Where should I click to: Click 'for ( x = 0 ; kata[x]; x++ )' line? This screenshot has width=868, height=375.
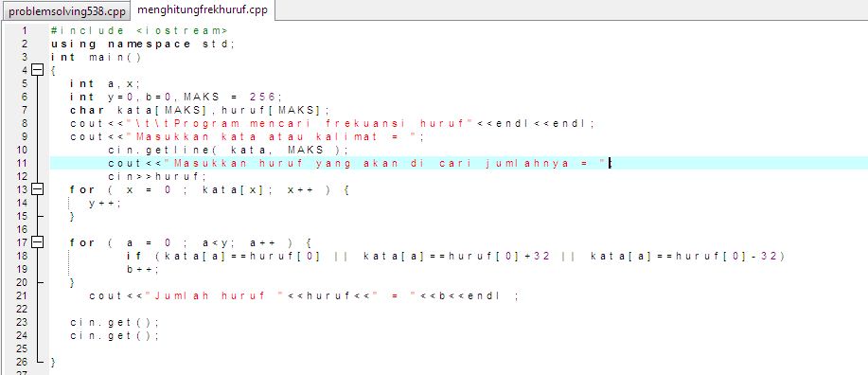(209, 190)
